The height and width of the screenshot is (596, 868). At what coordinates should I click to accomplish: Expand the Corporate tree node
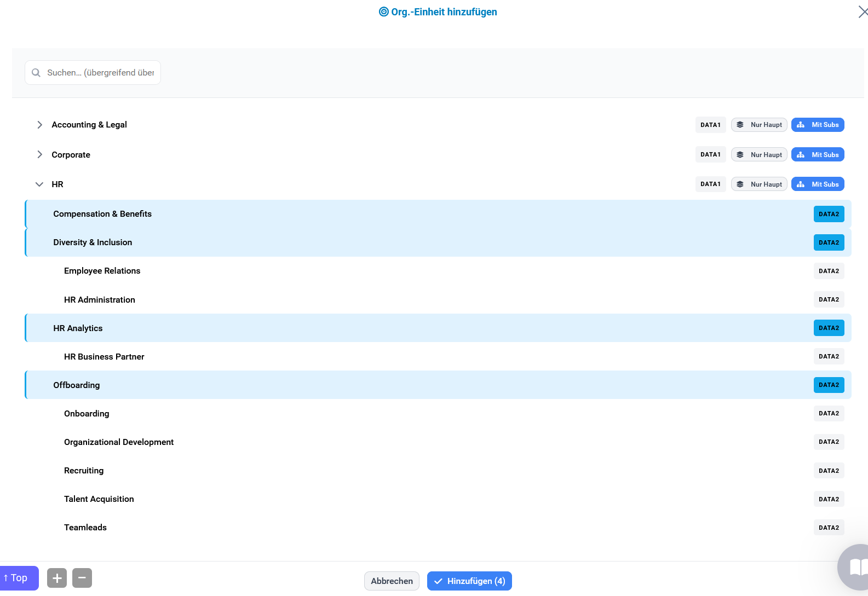coord(39,155)
